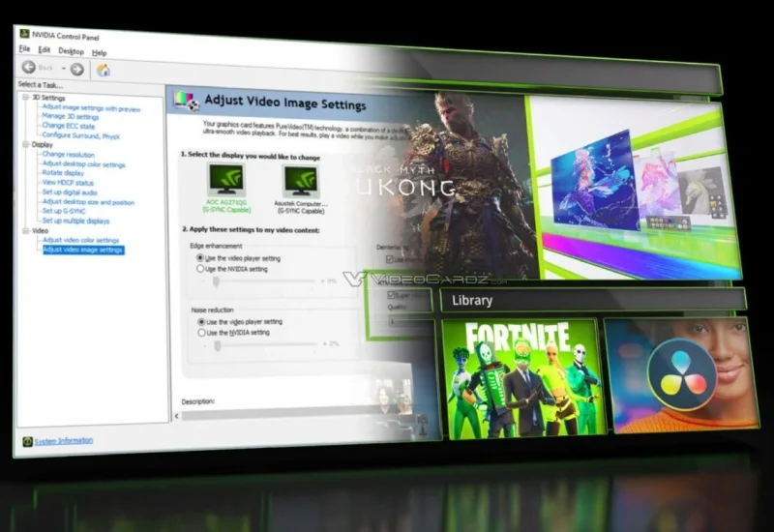Click the System Information icon

point(28,441)
